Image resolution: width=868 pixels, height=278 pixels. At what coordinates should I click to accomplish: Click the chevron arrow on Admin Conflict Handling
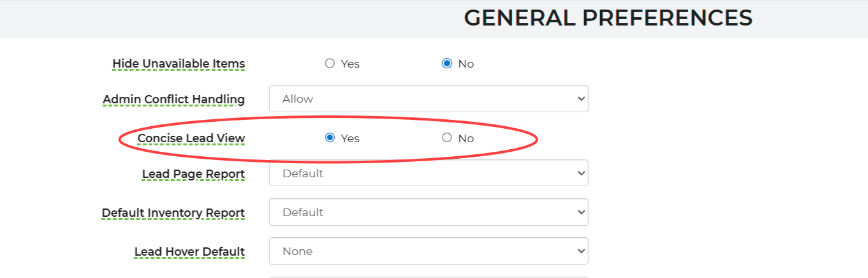click(x=580, y=99)
